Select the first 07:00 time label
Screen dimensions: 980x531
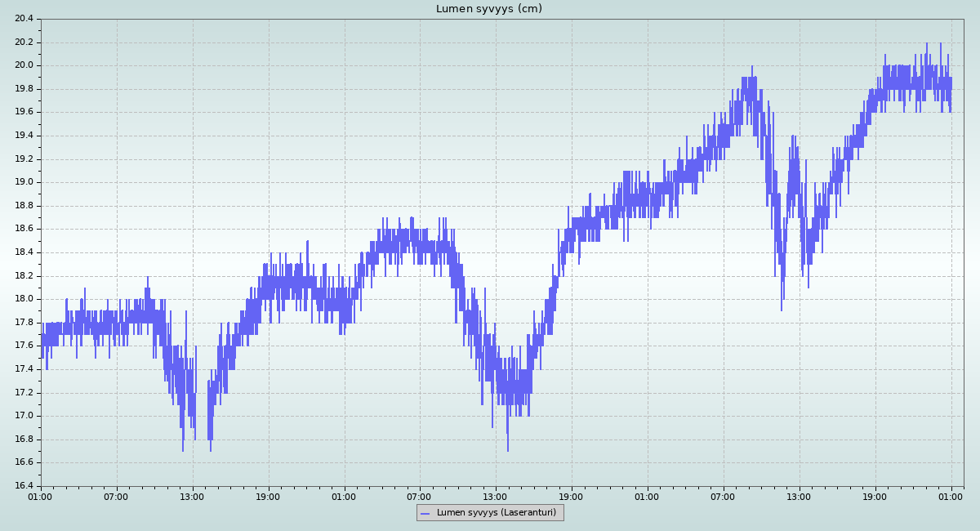pos(116,496)
